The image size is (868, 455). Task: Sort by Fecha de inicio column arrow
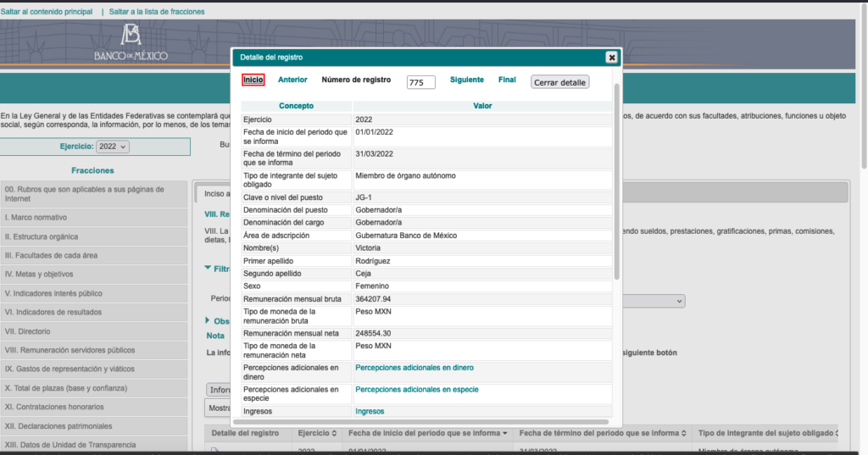[x=505, y=434]
